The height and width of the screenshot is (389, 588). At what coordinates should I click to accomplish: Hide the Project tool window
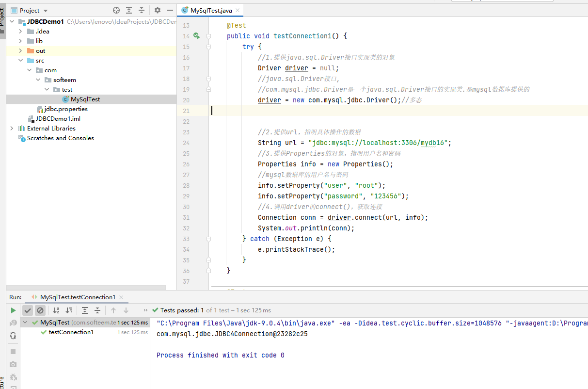click(x=170, y=10)
